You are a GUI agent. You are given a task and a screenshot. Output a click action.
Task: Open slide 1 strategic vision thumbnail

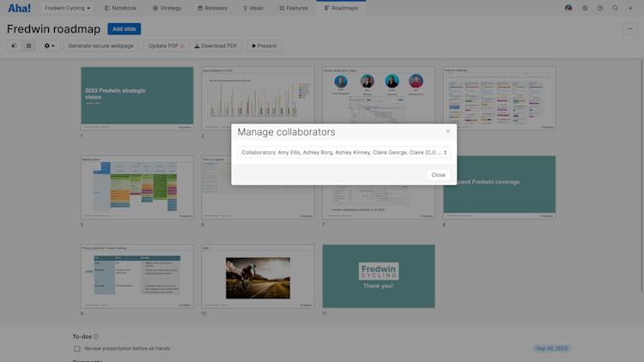137,99
